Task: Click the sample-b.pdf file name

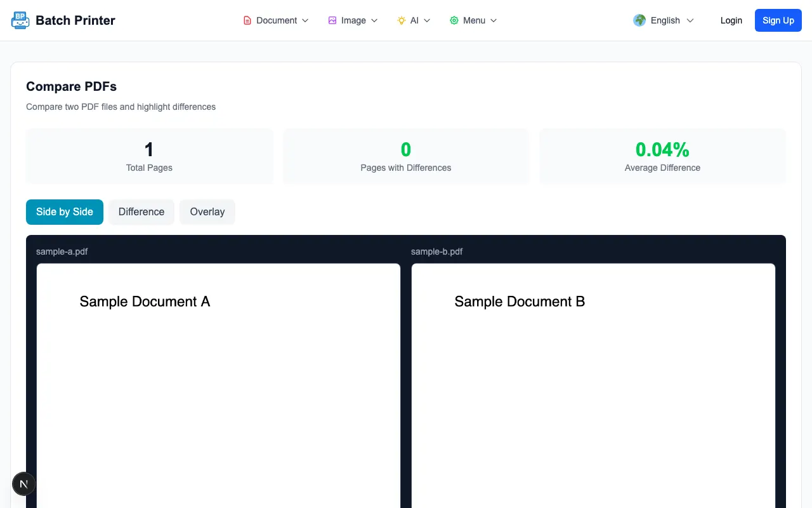Action: coord(436,251)
